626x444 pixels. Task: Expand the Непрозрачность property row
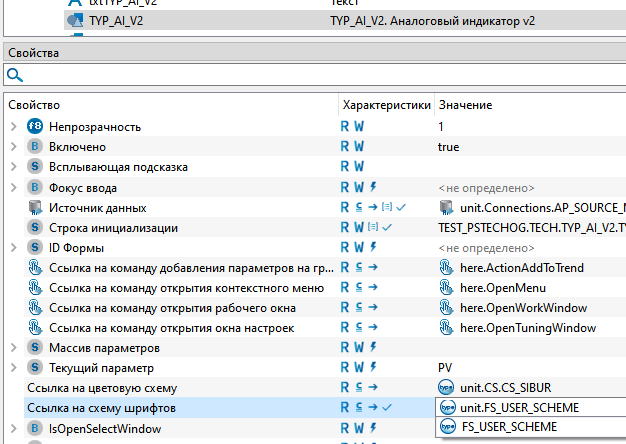tap(12, 127)
